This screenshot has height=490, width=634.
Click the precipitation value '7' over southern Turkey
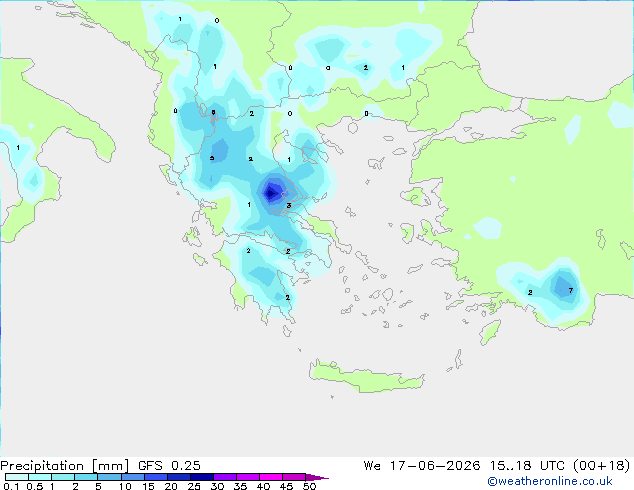(571, 290)
